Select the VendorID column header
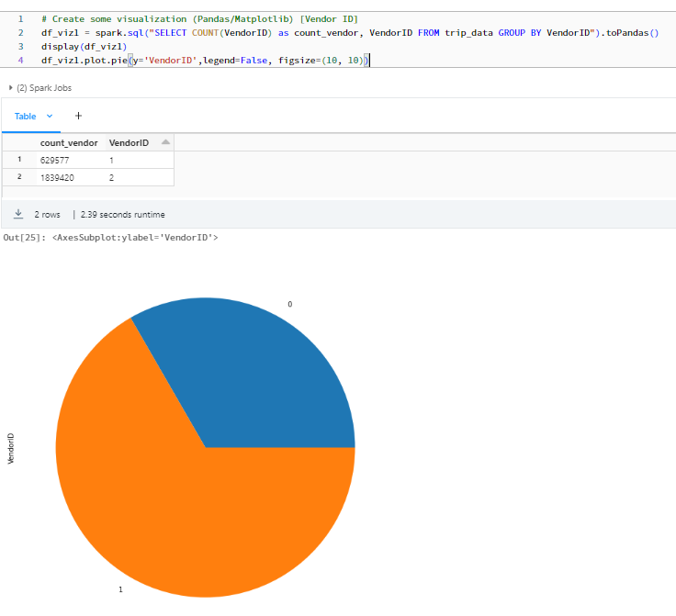676x616 pixels. pos(129,143)
